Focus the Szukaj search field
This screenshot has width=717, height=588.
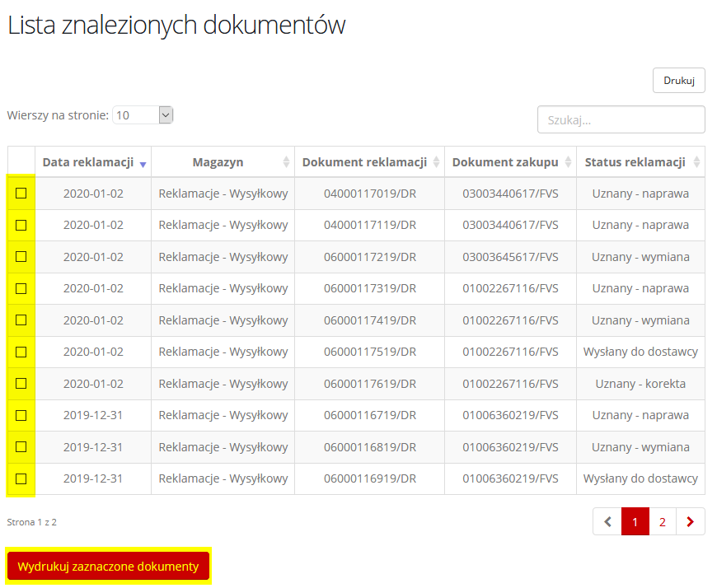621,119
